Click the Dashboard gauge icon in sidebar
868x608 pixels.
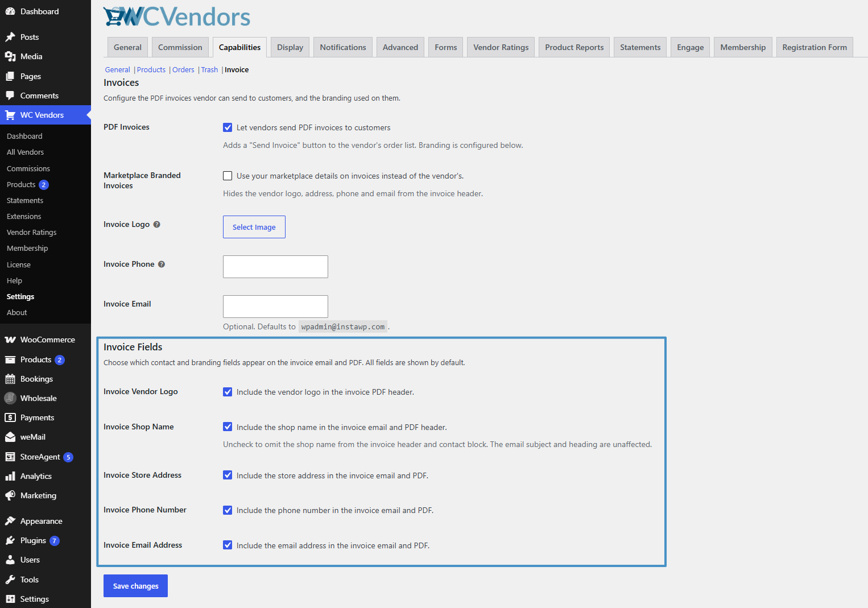[10, 11]
